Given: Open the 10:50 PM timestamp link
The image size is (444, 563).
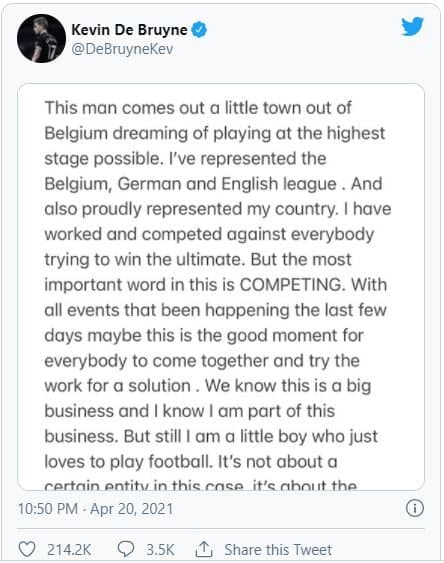Looking at the screenshot, I should click(x=48, y=509).
